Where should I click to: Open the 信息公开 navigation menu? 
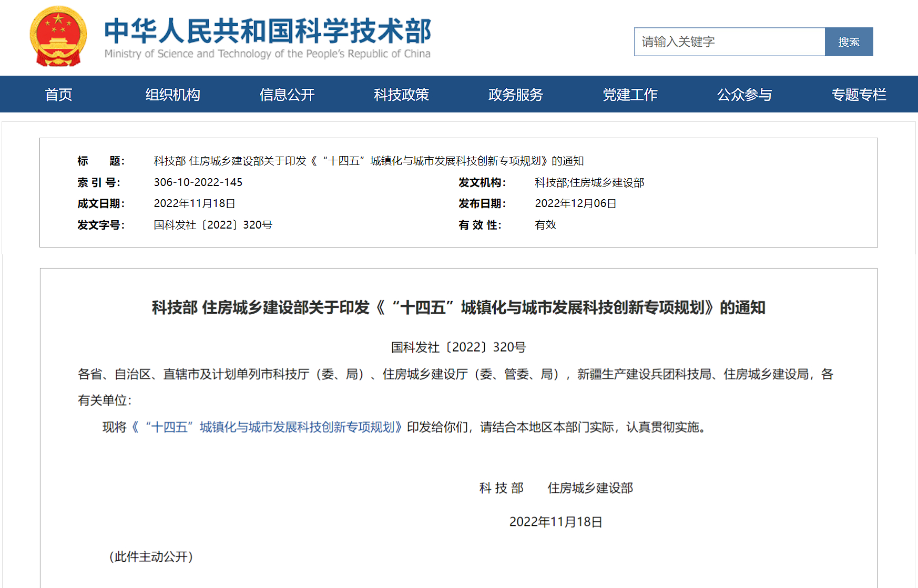click(x=287, y=95)
